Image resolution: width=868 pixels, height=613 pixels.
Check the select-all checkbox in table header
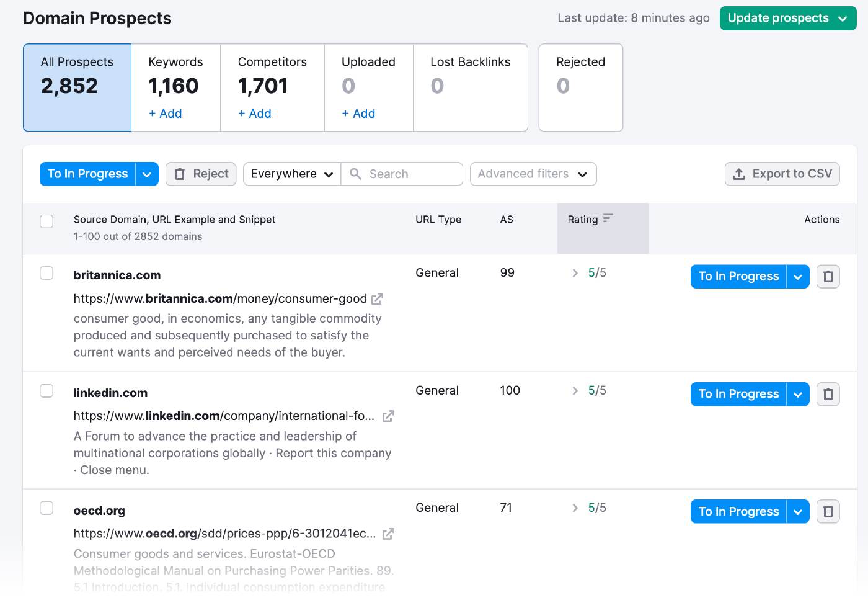(x=46, y=221)
